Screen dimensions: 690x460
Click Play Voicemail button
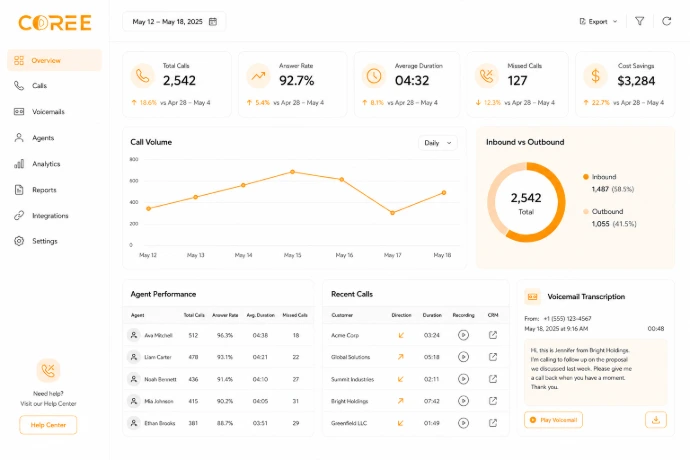(x=553, y=420)
